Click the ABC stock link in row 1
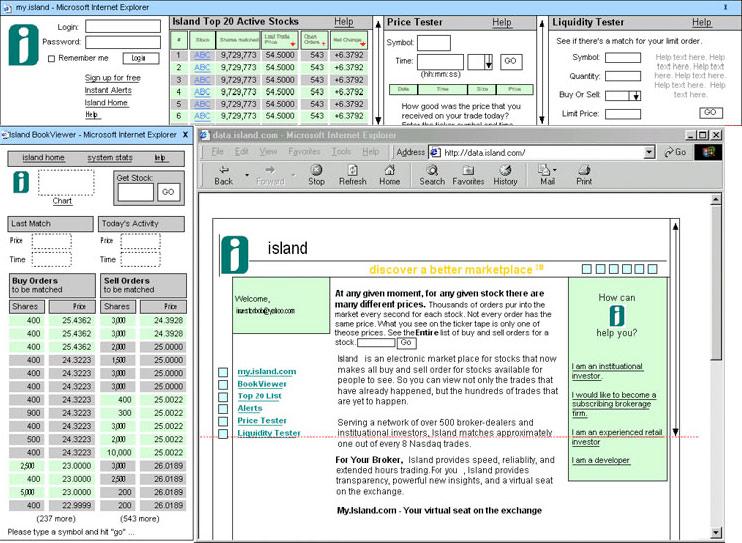742x543 pixels. tap(202, 55)
